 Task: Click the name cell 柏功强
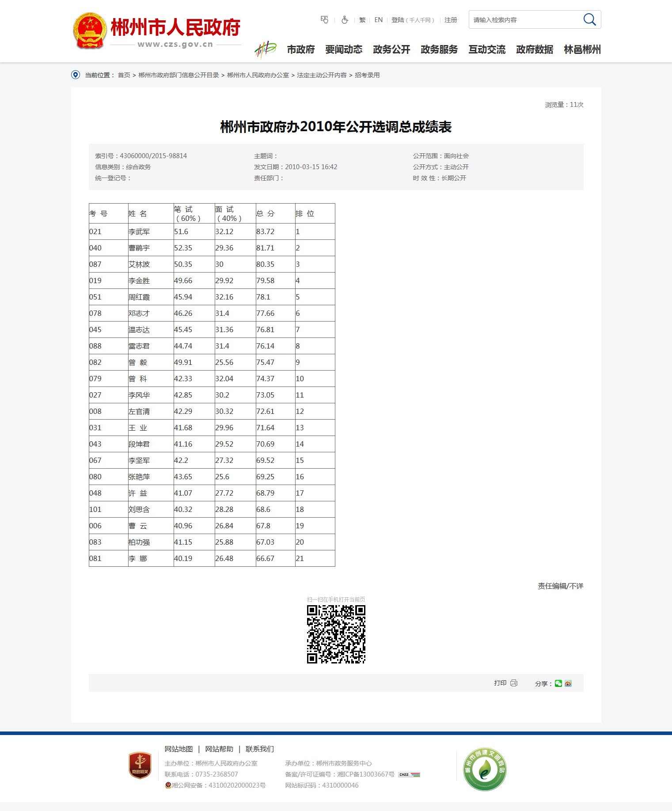pos(139,542)
